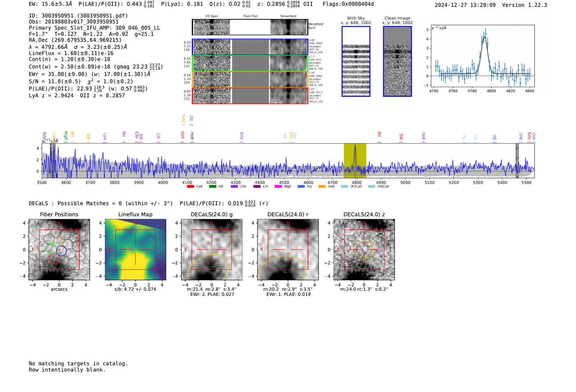Click the 'P(Lyα): 0.181' header value
Image resolution: width=576 pixels, height=392 pixels.
coord(182,4)
